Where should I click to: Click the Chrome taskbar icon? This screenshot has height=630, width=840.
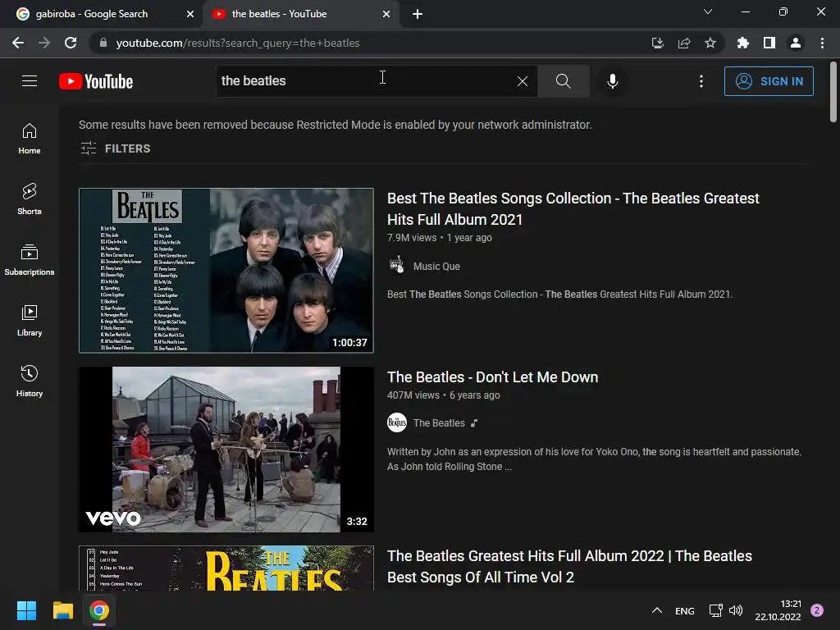point(99,610)
